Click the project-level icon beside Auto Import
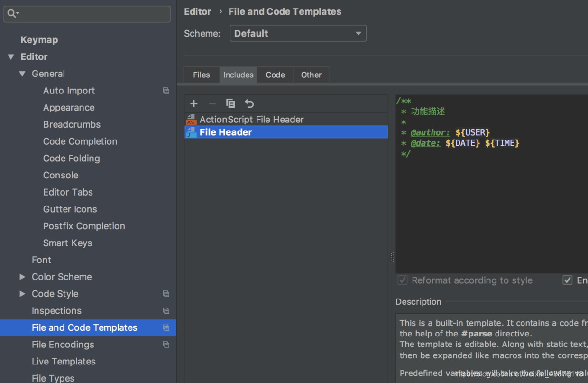Image resolution: width=588 pixels, height=383 pixels. coord(166,91)
